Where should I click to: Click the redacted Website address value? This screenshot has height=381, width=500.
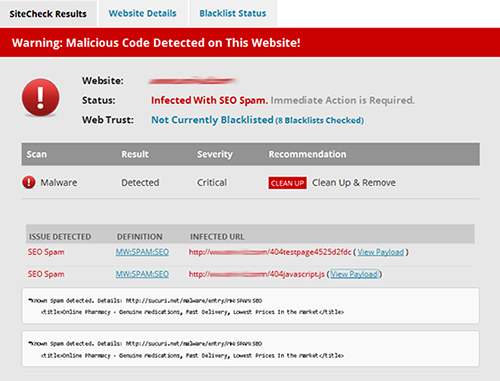click(x=192, y=81)
